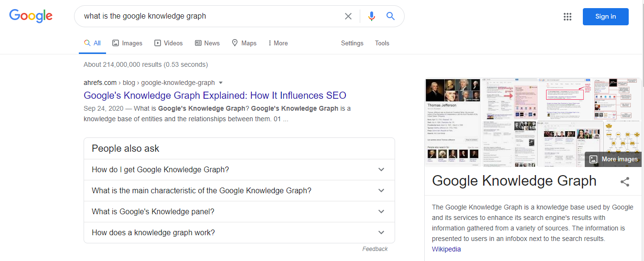
Task: Open the News tab
Action: coord(207,43)
